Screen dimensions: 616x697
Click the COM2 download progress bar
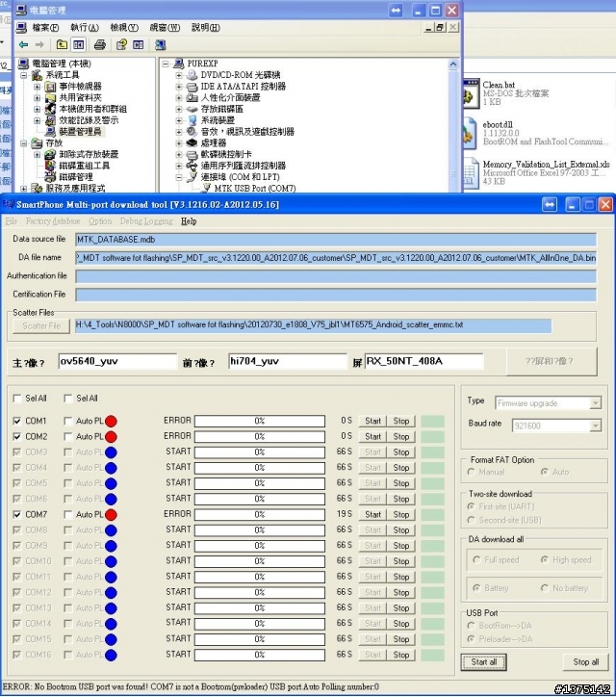(x=259, y=436)
